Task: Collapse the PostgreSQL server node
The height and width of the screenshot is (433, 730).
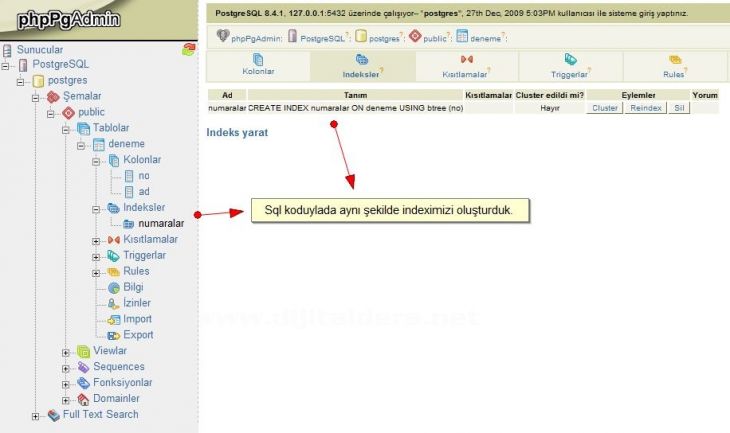Action: [6, 67]
